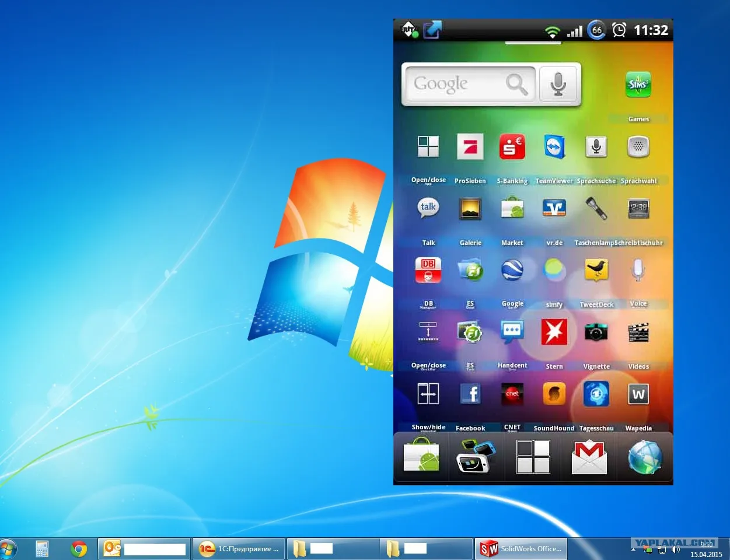Launch Calculator from the taskbar
The height and width of the screenshot is (560, 730).
(x=42, y=549)
